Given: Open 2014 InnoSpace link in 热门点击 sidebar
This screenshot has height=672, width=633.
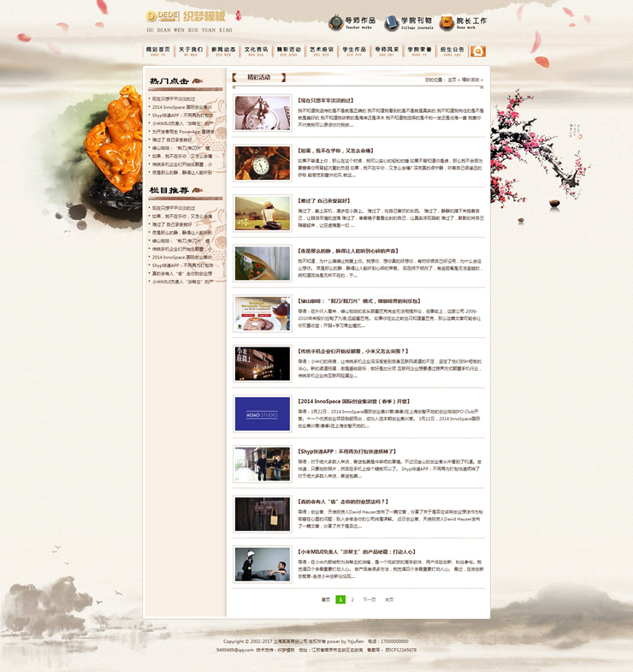Looking at the screenshot, I should [x=181, y=107].
